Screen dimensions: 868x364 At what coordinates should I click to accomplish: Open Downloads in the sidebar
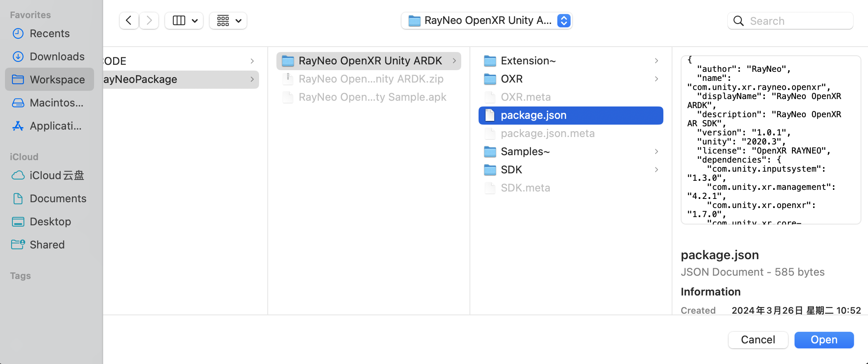[50, 57]
